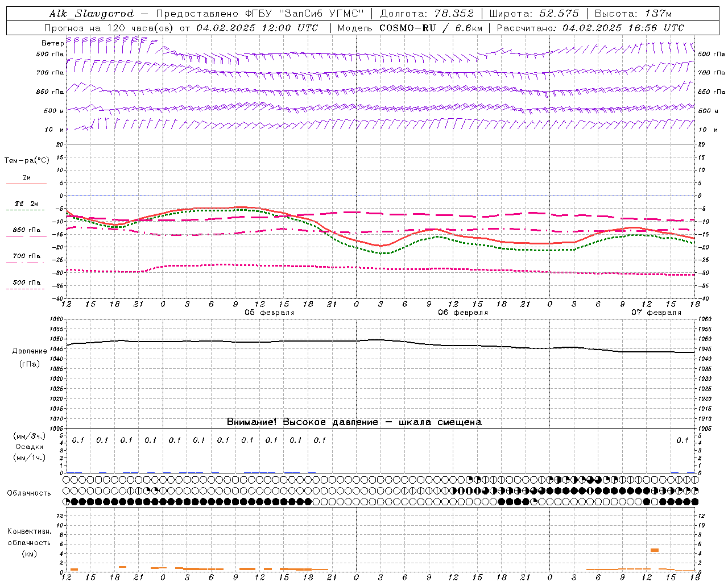Click the Внимание! Высокое давление warning text

click(x=354, y=422)
